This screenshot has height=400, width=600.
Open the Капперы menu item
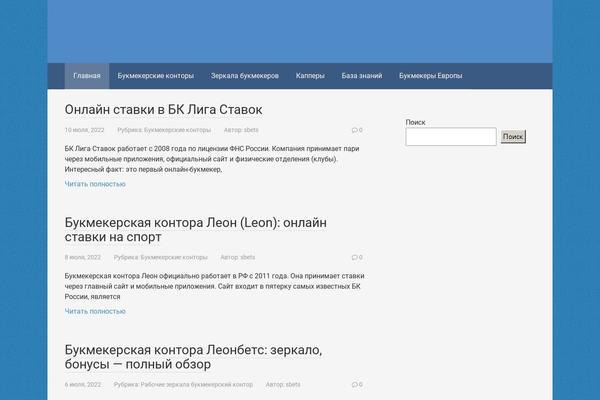tap(310, 76)
